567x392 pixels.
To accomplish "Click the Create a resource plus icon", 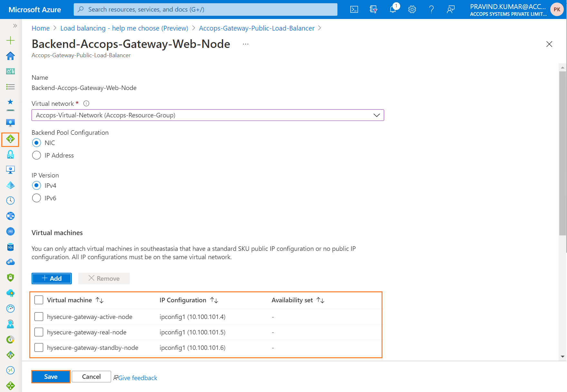I will (10, 40).
